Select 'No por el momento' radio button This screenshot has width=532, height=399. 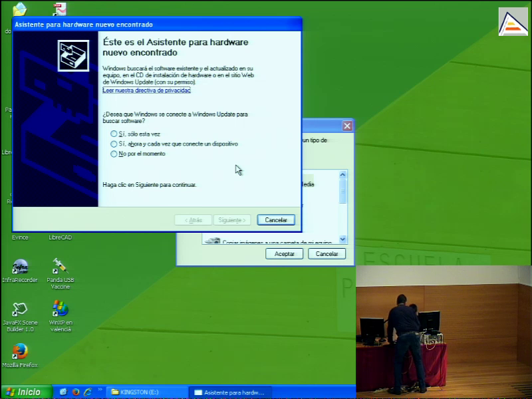pos(114,154)
